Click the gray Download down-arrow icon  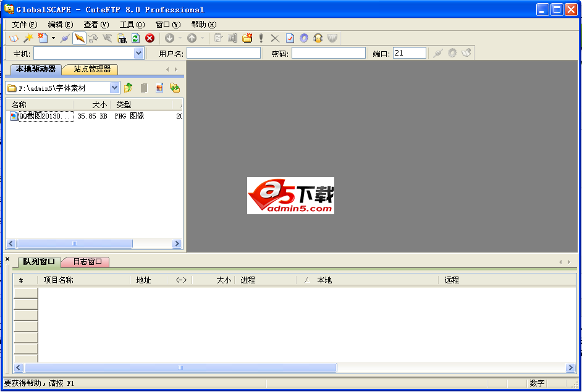pos(170,38)
